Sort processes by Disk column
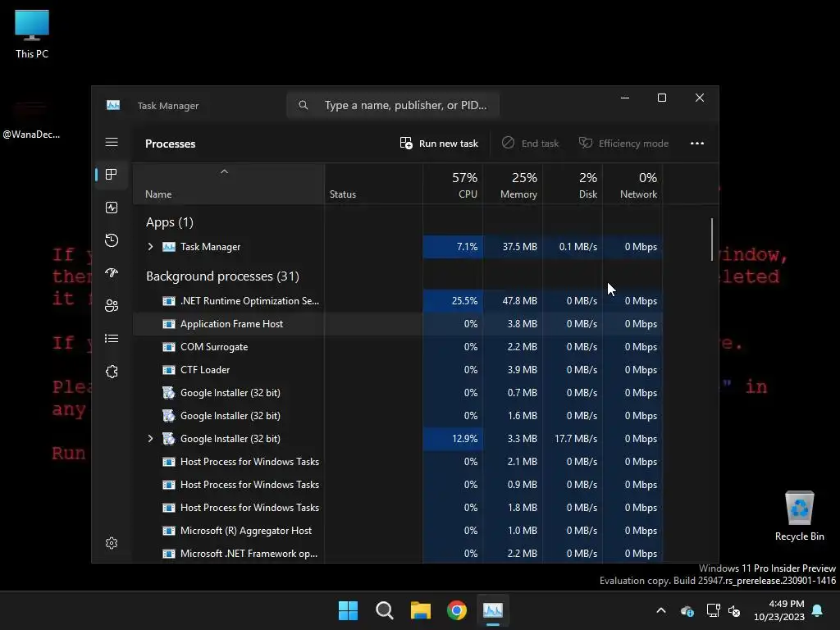This screenshot has width=840, height=630. (573, 185)
